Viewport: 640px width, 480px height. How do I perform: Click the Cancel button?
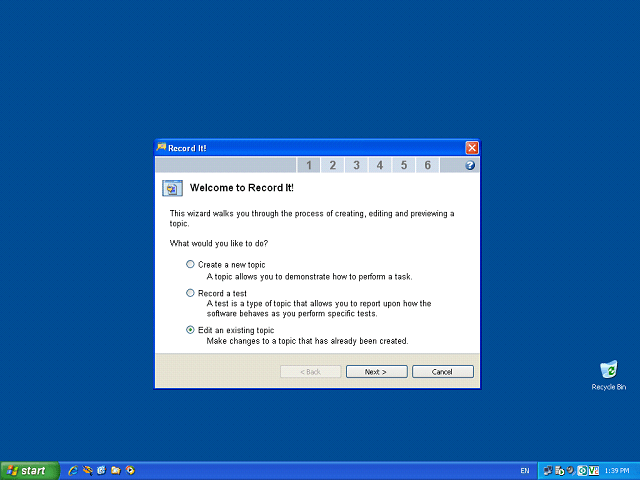[x=442, y=371]
